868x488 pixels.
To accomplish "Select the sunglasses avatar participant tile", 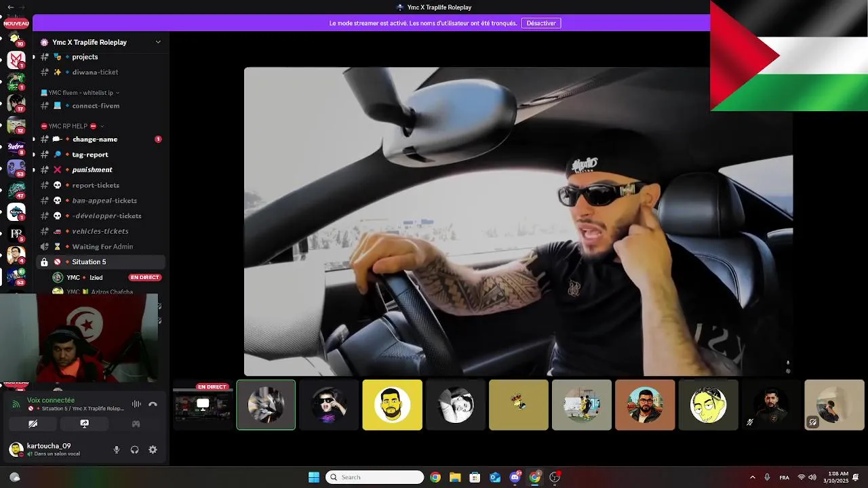I will click(329, 405).
